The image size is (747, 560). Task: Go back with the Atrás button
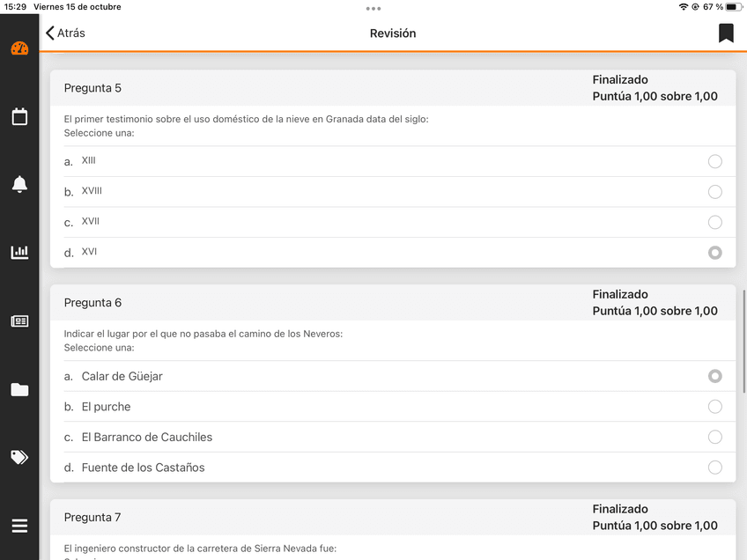coord(66,33)
